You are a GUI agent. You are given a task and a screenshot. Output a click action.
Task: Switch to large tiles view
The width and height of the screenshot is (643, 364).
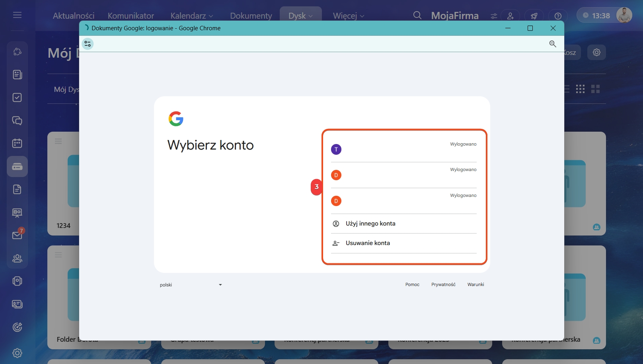click(595, 89)
